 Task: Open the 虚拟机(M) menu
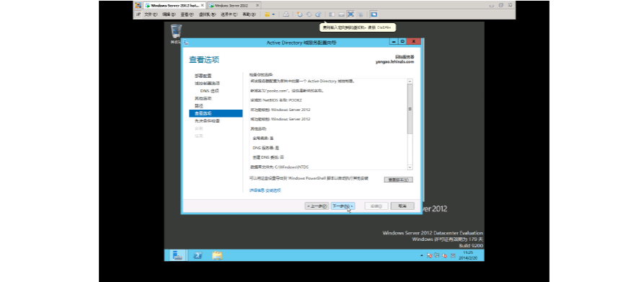207,14
